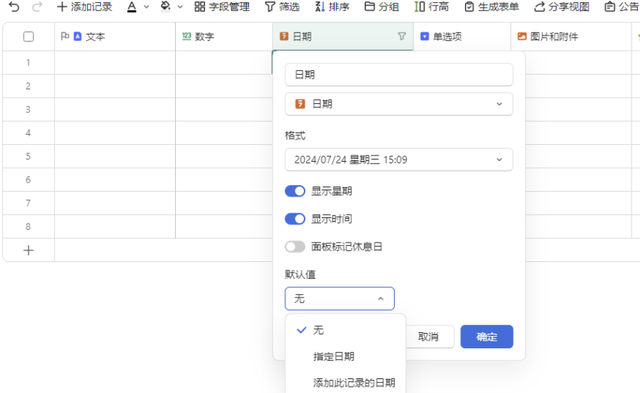Click the undo arrow icon
The height and width of the screenshot is (393, 640).
tap(14, 7)
